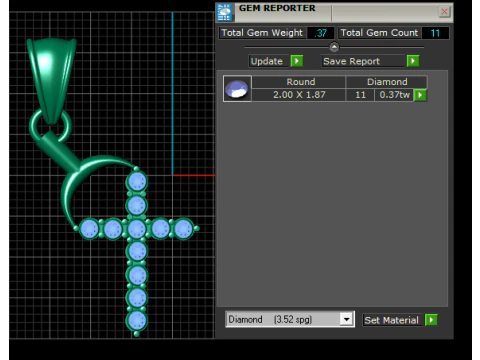Close the Gem Reporter panel
Viewport: 480px width, 360px height.
(x=444, y=12)
